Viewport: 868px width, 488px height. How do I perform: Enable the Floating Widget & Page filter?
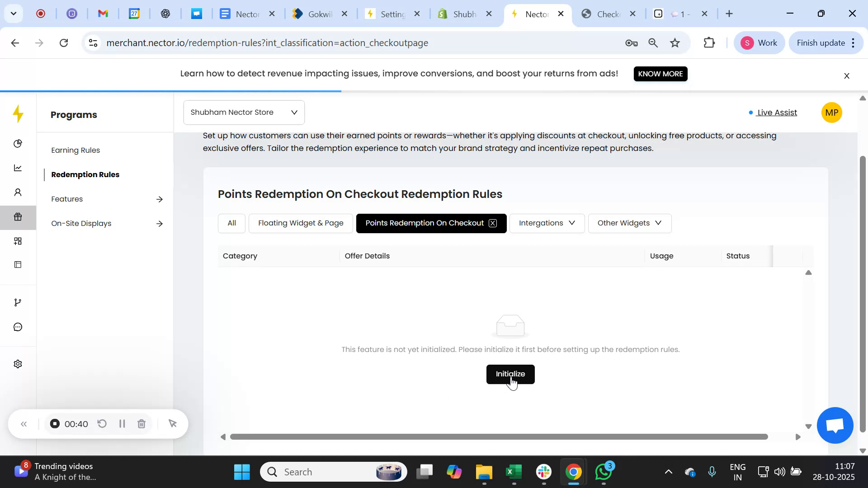301,223
